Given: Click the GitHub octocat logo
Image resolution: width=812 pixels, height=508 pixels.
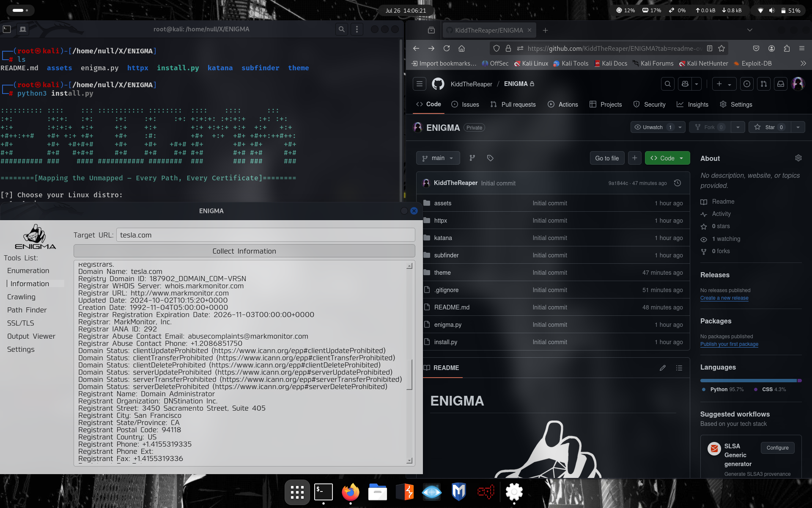Looking at the screenshot, I should (x=438, y=84).
